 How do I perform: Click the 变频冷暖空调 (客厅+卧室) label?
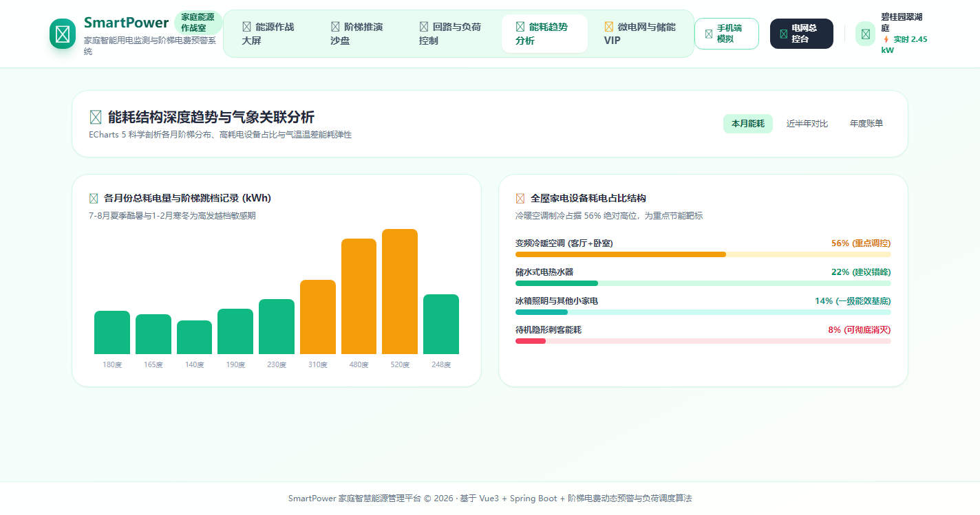click(x=564, y=243)
